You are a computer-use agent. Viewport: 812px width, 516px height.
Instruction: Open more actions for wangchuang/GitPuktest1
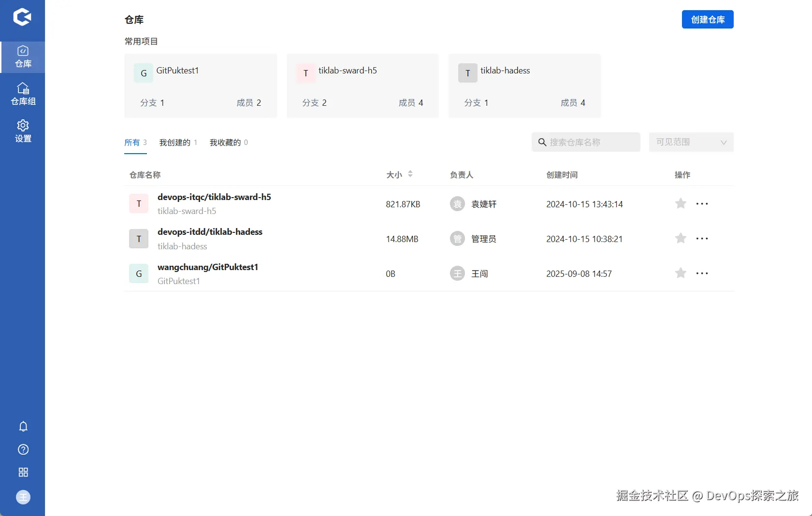point(702,273)
